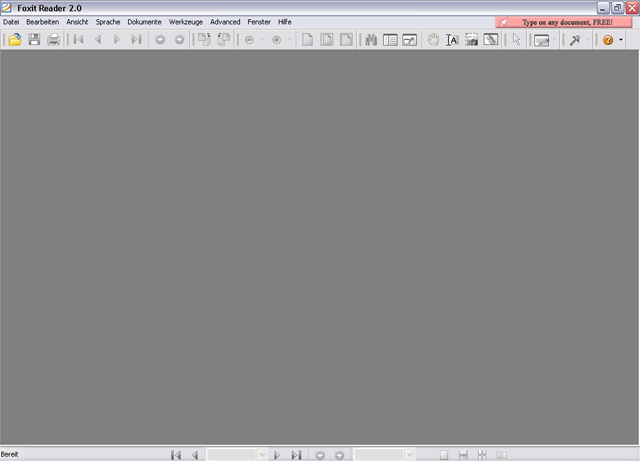This screenshot has width=640, height=461.
Task: Click the zoom level field in status bar
Action: click(379, 454)
